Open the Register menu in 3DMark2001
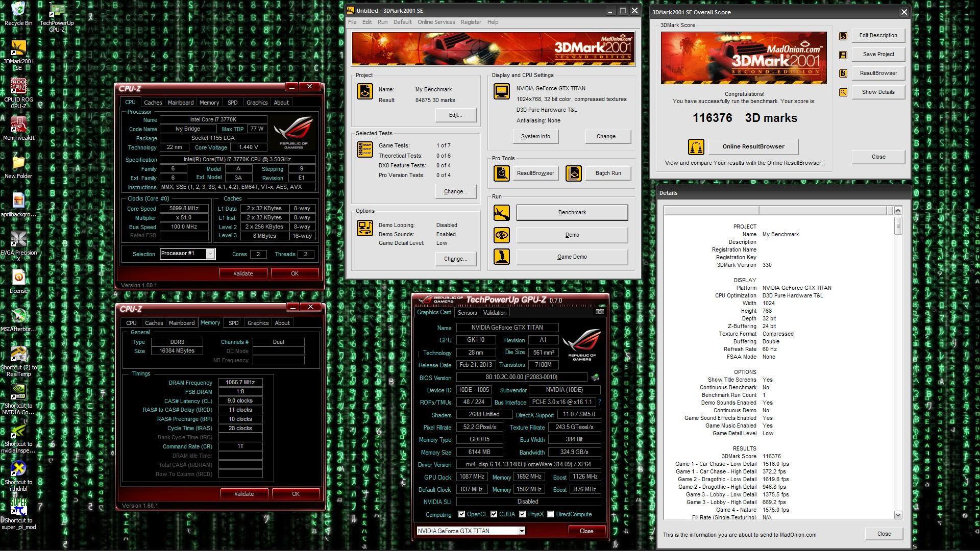The image size is (980, 551). click(x=471, y=22)
